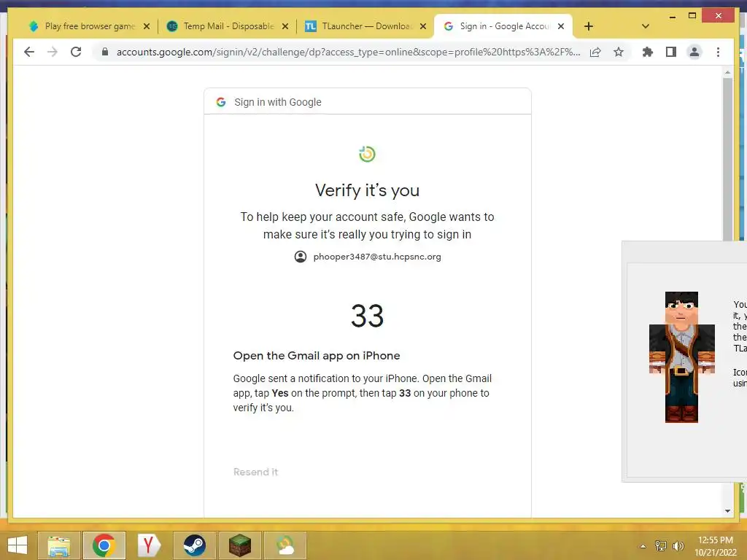Click the Chrome taskbar icon

coord(104,545)
